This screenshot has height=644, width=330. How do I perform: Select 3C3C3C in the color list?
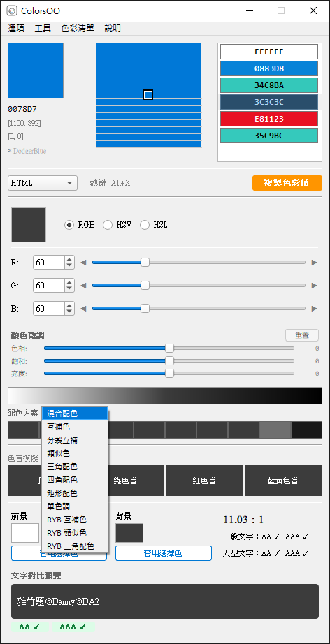coord(269,102)
